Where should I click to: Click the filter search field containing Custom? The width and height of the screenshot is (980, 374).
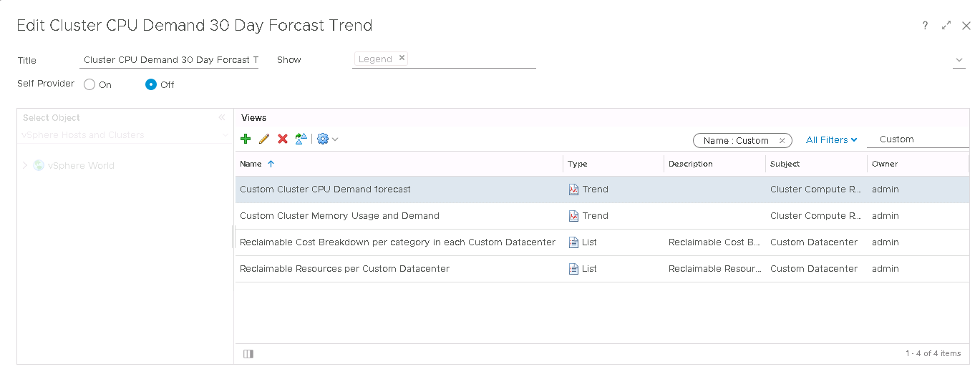pyautogui.click(x=919, y=139)
